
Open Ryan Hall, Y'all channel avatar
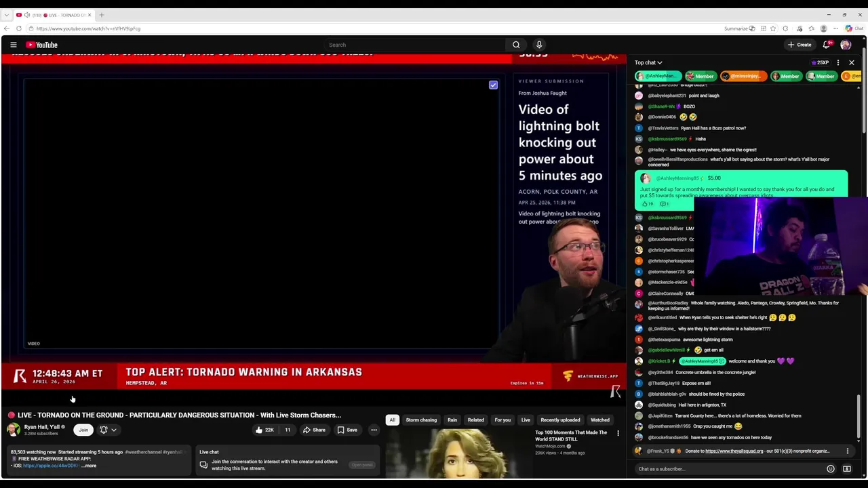pyautogui.click(x=14, y=430)
